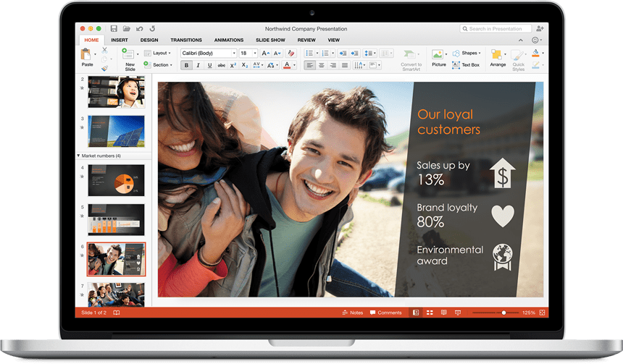Image resolution: width=623 pixels, height=364 pixels.
Task: Toggle Bold formatting
Action: pyautogui.click(x=187, y=65)
